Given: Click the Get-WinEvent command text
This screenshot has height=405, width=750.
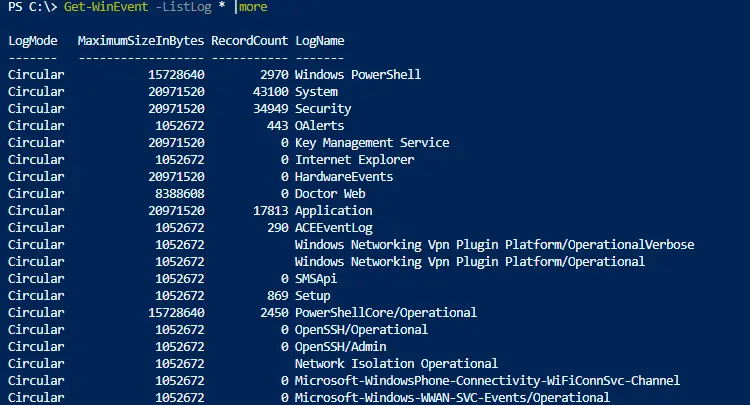Looking at the screenshot, I should pos(106,7).
